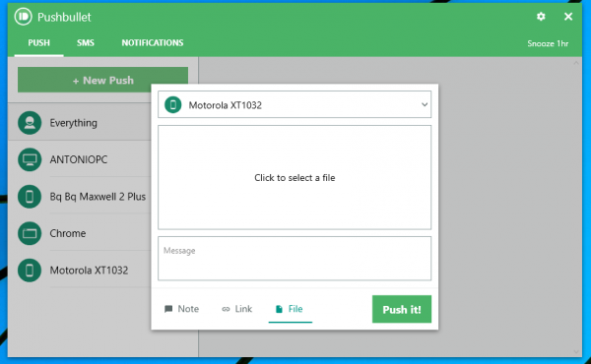This screenshot has width=591, height=364.
Task: Click the ANTONIOPC monitor icon
Action: pyautogui.click(x=30, y=159)
